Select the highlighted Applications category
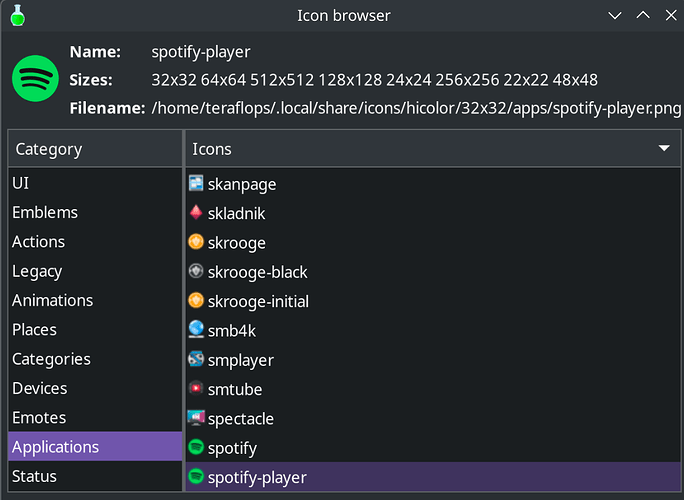The height and width of the screenshot is (500, 684). coord(95,447)
